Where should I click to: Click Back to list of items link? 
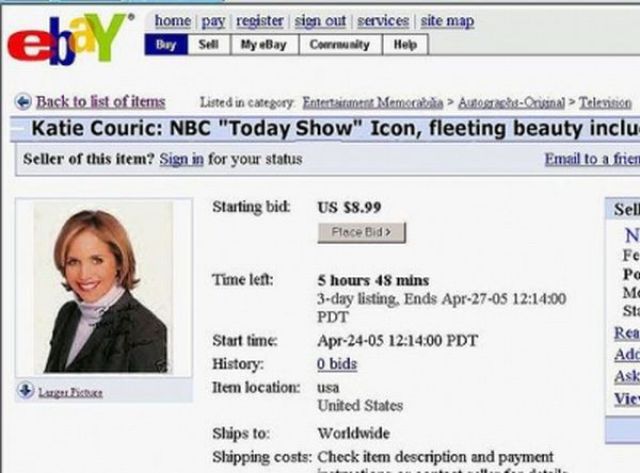(101, 102)
